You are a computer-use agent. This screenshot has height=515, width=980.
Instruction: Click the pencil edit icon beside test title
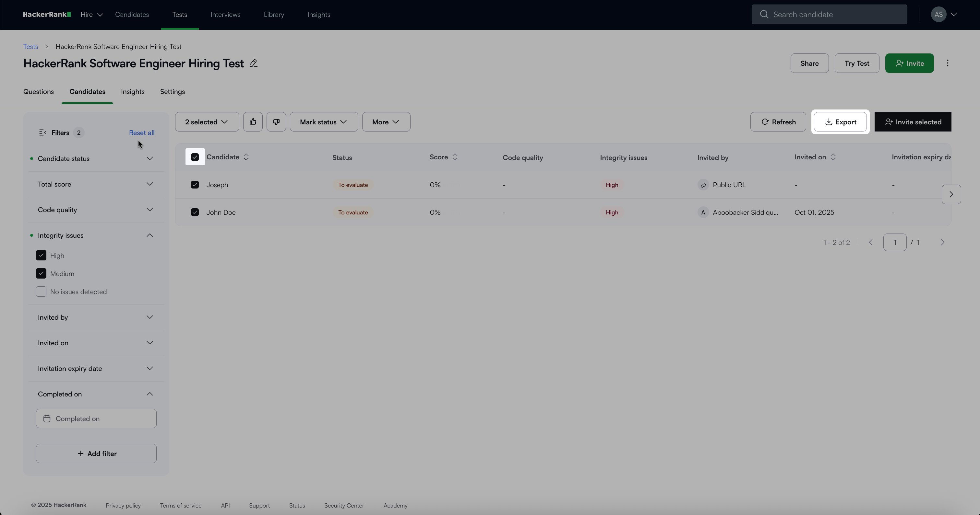tap(253, 63)
